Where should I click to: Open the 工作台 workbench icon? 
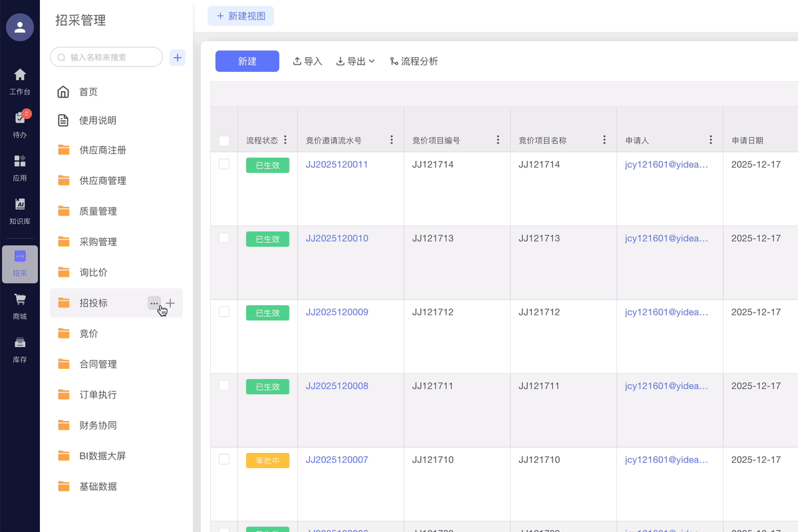coord(20,74)
